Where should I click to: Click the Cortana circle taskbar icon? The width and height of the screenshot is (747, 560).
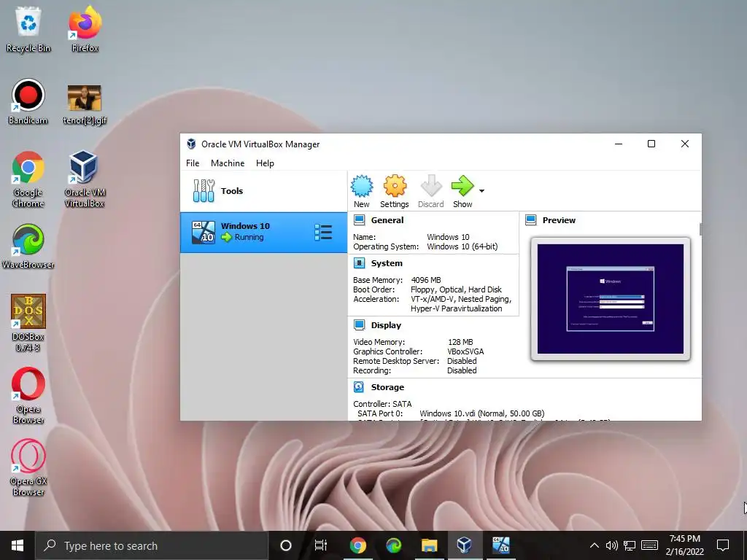(x=286, y=545)
